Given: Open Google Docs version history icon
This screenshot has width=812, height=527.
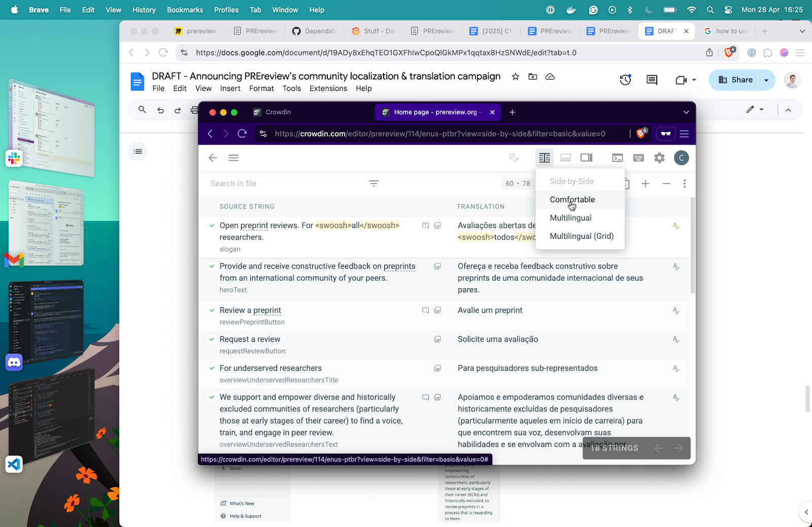Looking at the screenshot, I should pos(625,80).
